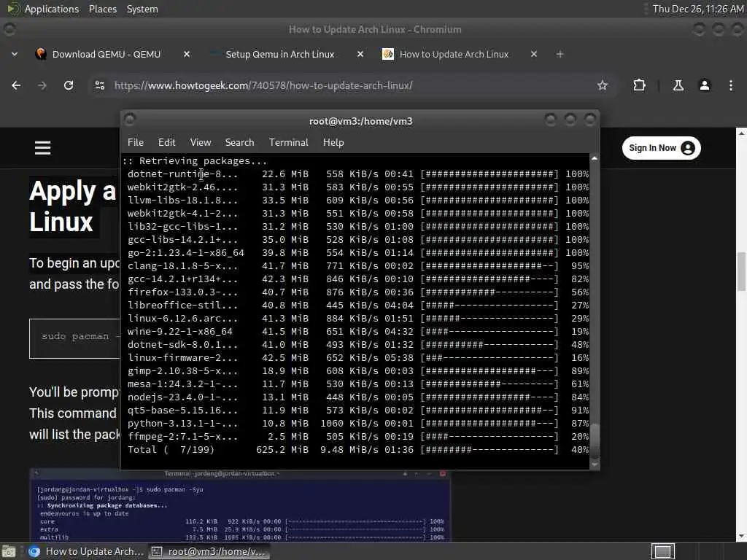Click the Sign In Now button
The height and width of the screenshot is (560, 747).
[661, 148]
